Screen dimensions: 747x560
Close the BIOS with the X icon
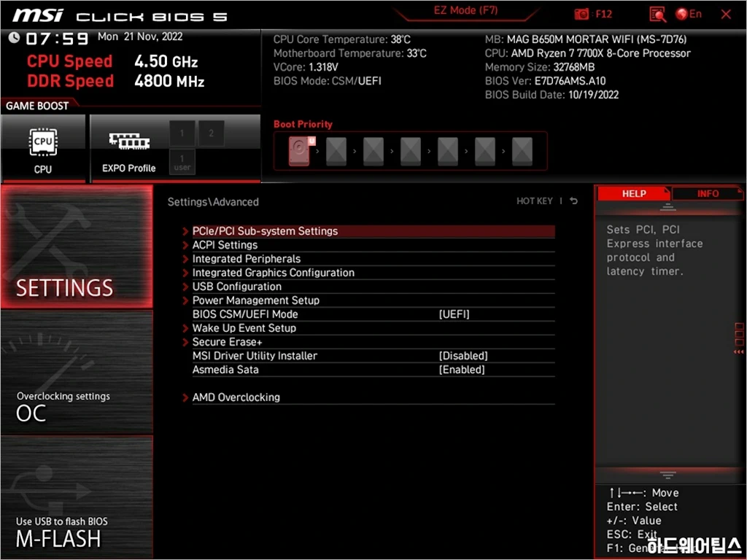726,15
